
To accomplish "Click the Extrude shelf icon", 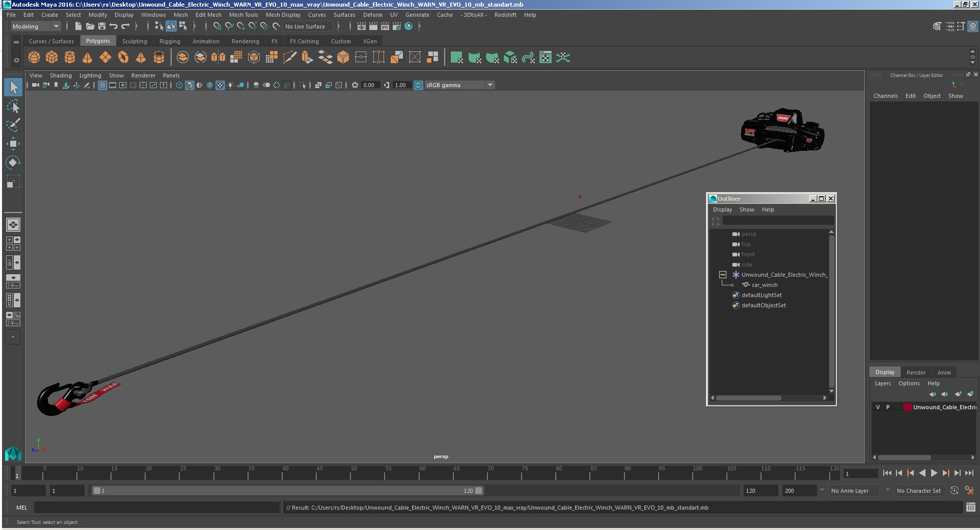I will coord(308,58).
